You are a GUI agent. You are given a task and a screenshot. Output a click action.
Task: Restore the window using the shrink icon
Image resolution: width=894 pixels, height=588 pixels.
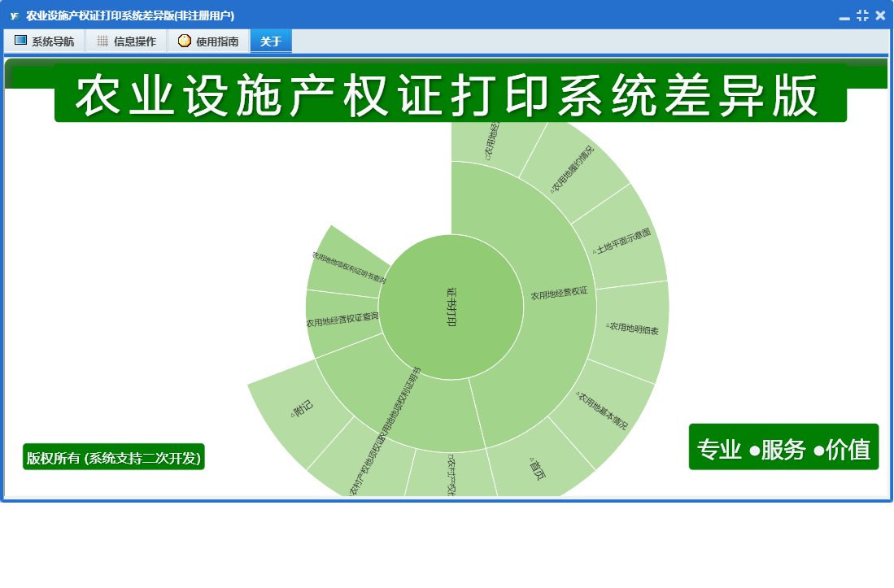(862, 15)
